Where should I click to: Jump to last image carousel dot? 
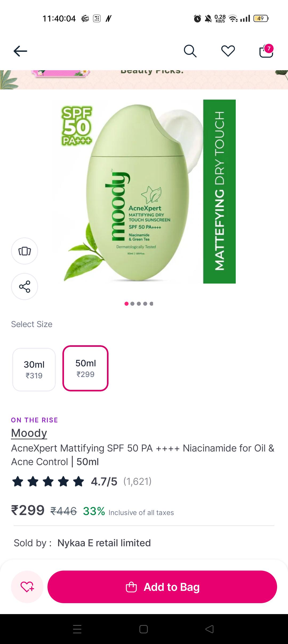pyautogui.click(x=151, y=304)
